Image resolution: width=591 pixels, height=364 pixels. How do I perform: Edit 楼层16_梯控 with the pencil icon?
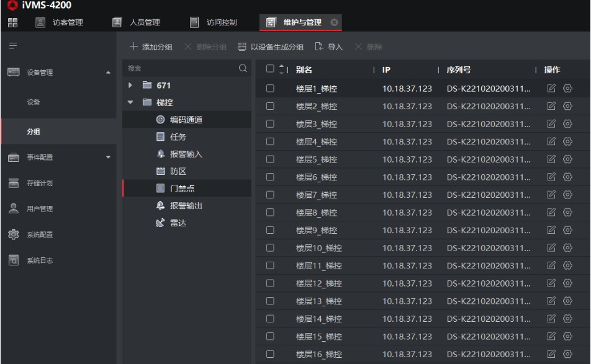[551, 354]
